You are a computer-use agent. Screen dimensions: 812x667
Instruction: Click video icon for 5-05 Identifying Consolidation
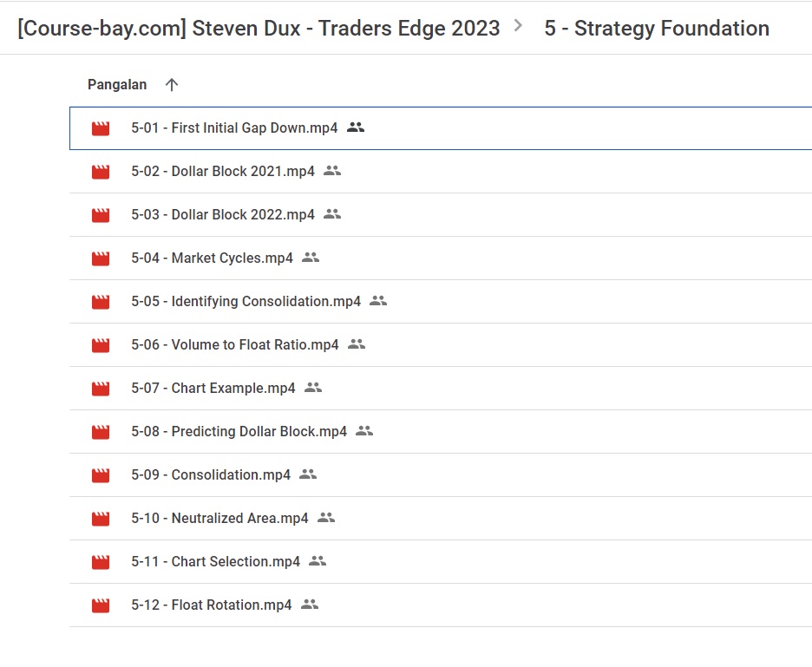[x=101, y=302]
